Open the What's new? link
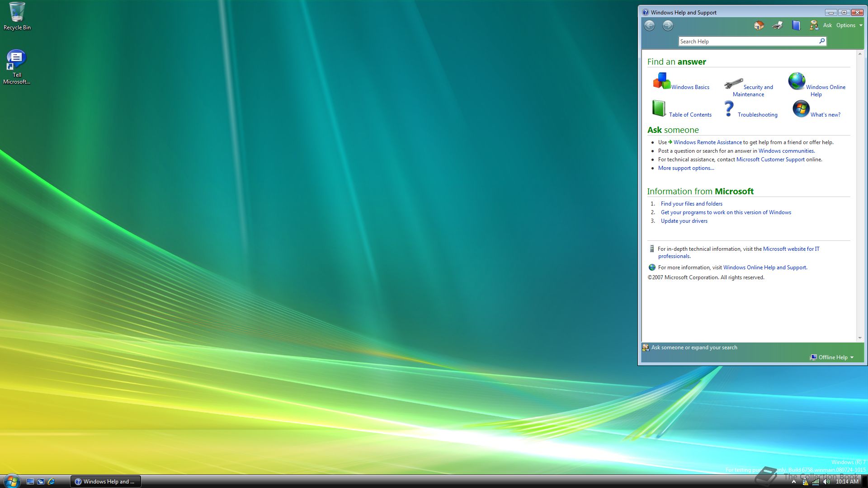The image size is (868, 488). (x=826, y=115)
